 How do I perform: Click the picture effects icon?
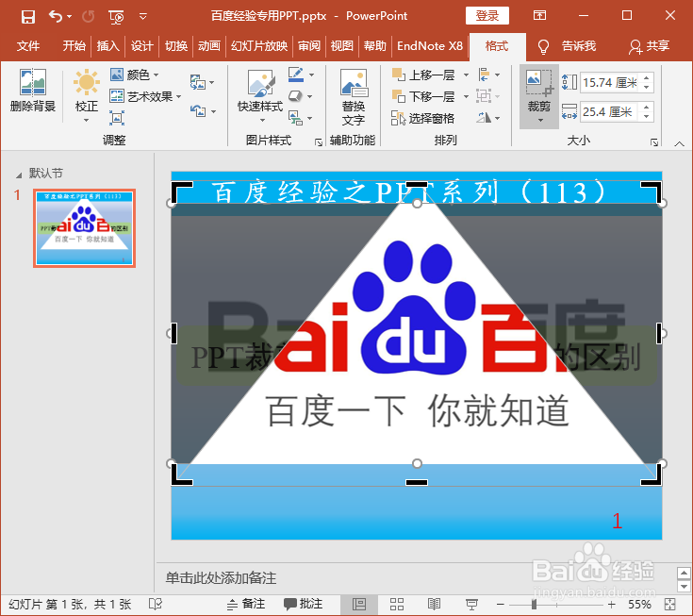[295, 96]
